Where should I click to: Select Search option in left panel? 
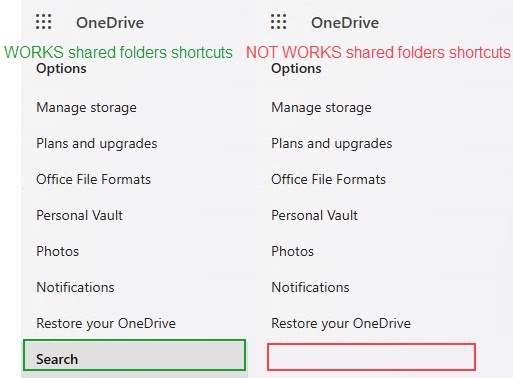click(x=135, y=355)
